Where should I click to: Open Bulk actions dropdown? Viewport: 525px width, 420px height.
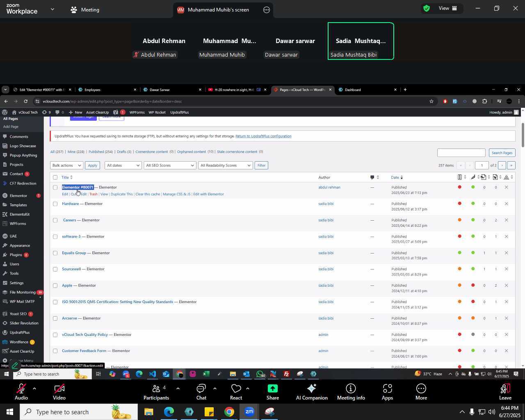coord(66,165)
